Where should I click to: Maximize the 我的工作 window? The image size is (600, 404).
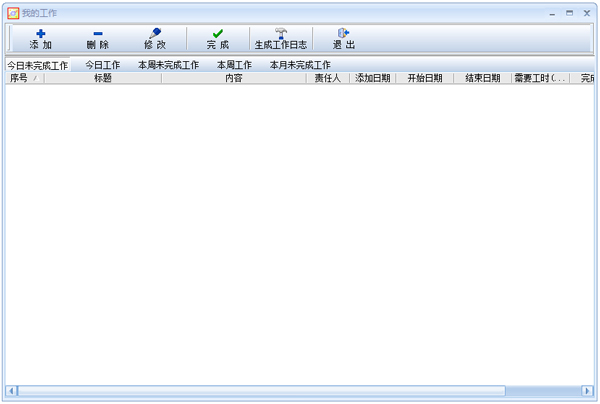[570, 13]
